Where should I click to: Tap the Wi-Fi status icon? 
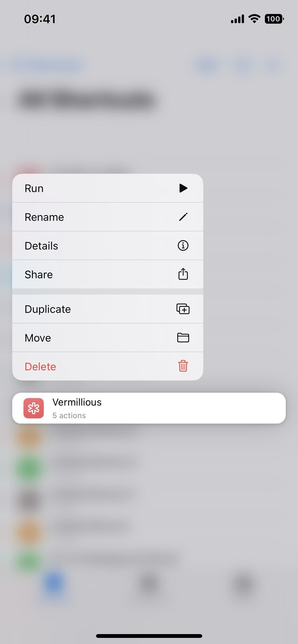point(254,19)
